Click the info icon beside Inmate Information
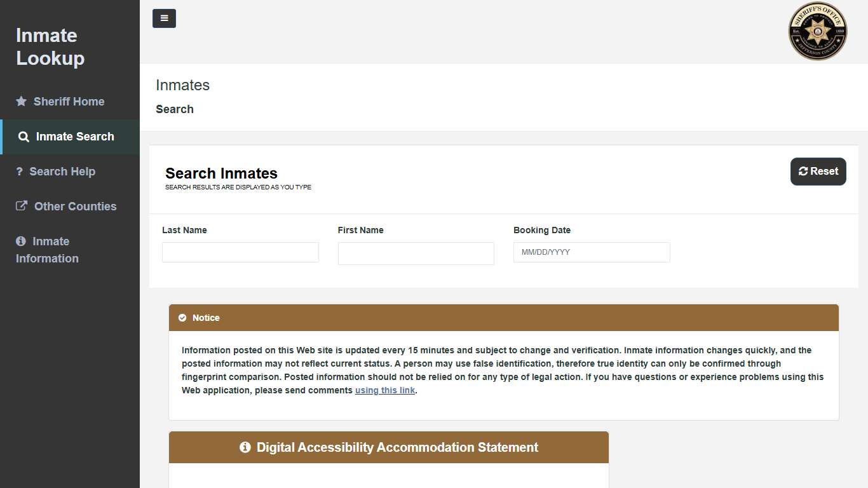This screenshot has width=868, height=488. 21,241
